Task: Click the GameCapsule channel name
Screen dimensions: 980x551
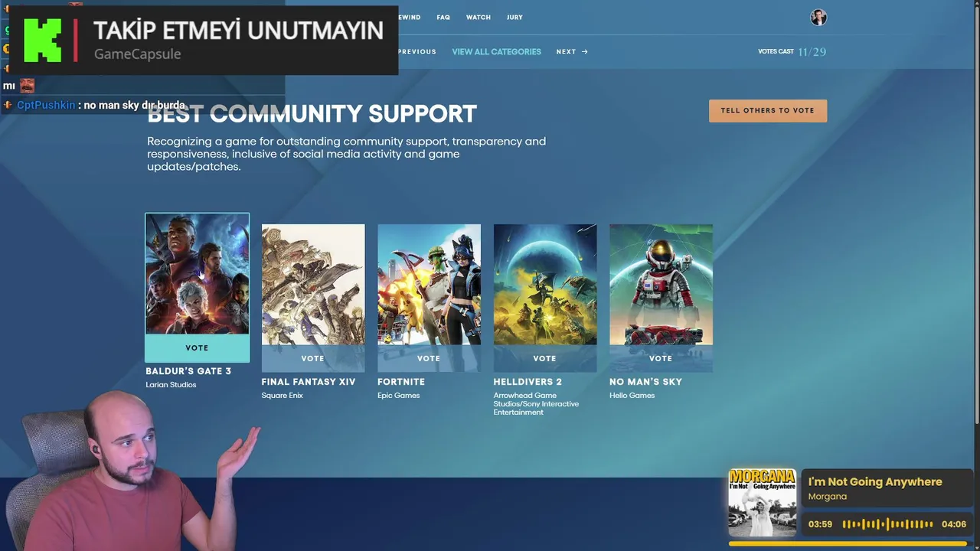Action: coord(138,54)
